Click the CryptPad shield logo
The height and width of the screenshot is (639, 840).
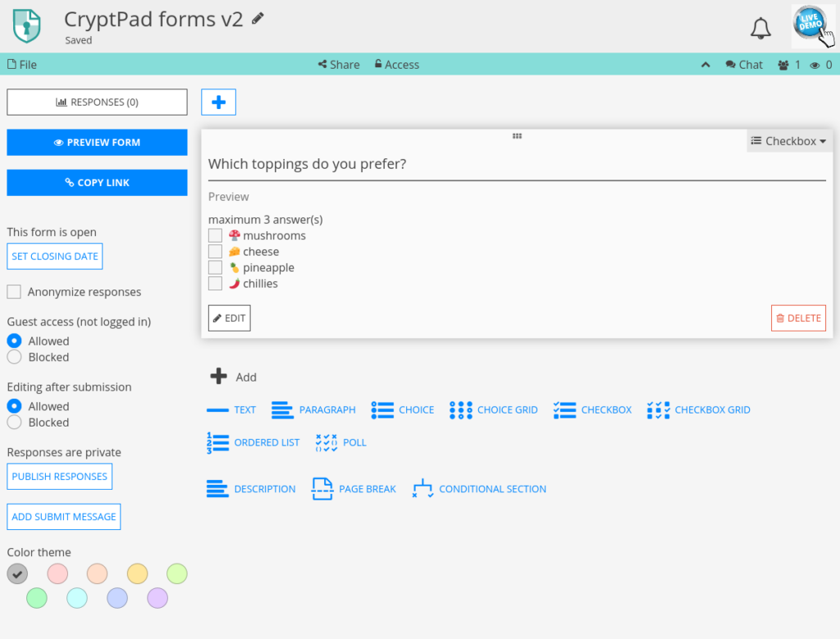tap(27, 25)
